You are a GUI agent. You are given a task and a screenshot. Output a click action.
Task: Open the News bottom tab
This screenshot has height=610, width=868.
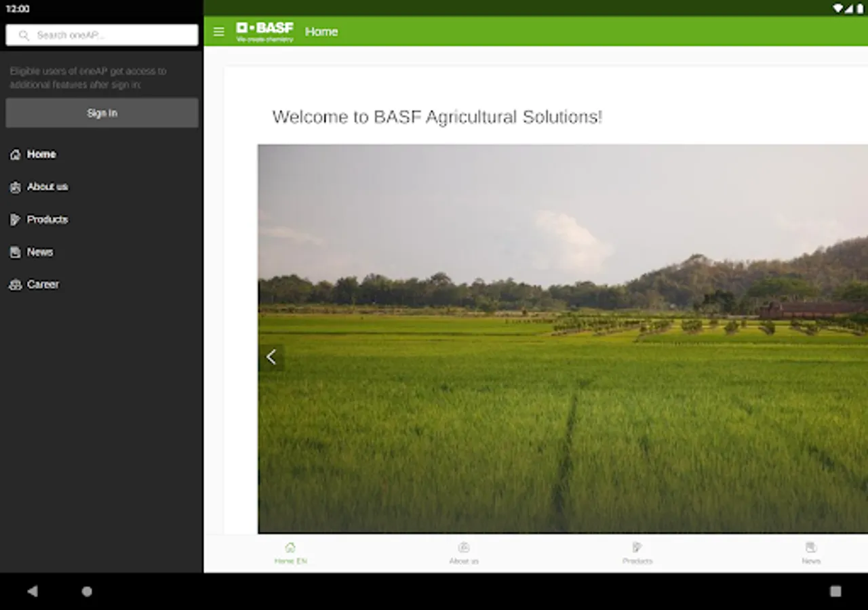click(811, 553)
